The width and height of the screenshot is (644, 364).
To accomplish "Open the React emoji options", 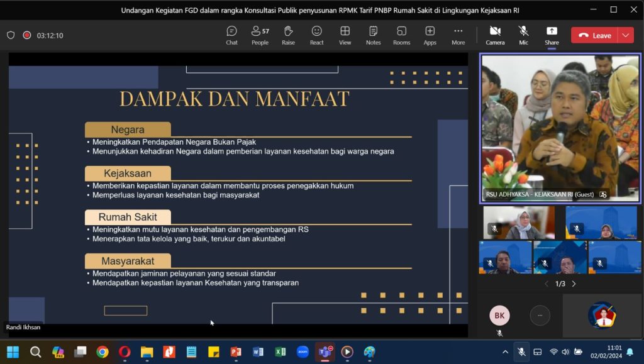I will tap(316, 35).
